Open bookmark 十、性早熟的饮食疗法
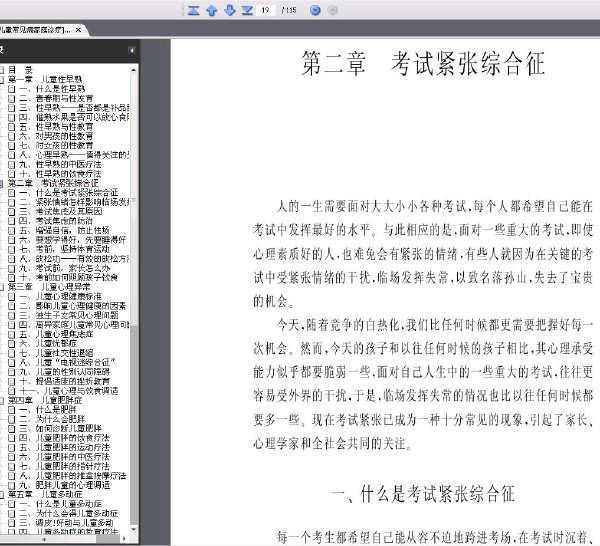The width and height of the screenshot is (600, 546). pyautogui.click(x=60, y=174)
